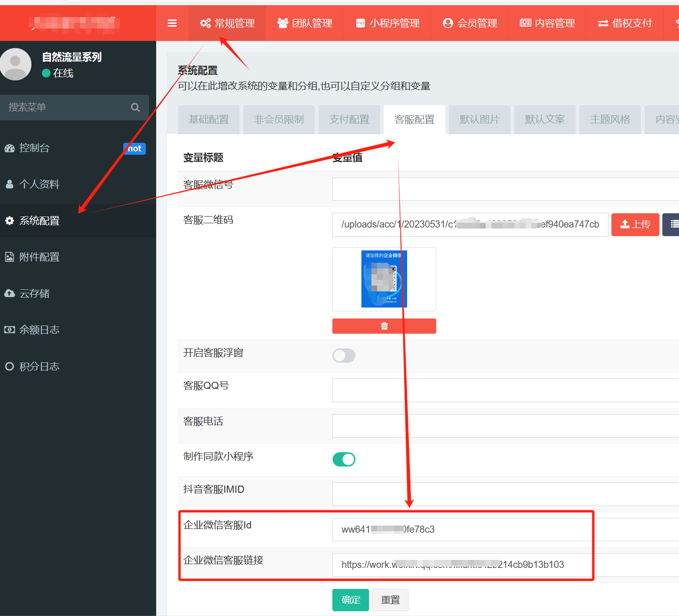Focus the 客服微信号 input field
The image size is (679, 616).
pyautogui.click(x=505, y=189)
